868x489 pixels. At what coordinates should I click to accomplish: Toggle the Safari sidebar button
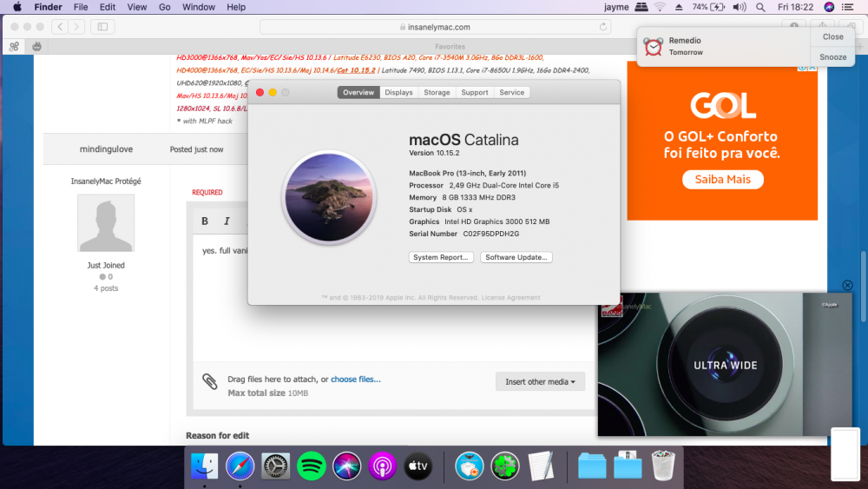pyautogui.click(x=102, y=27)
